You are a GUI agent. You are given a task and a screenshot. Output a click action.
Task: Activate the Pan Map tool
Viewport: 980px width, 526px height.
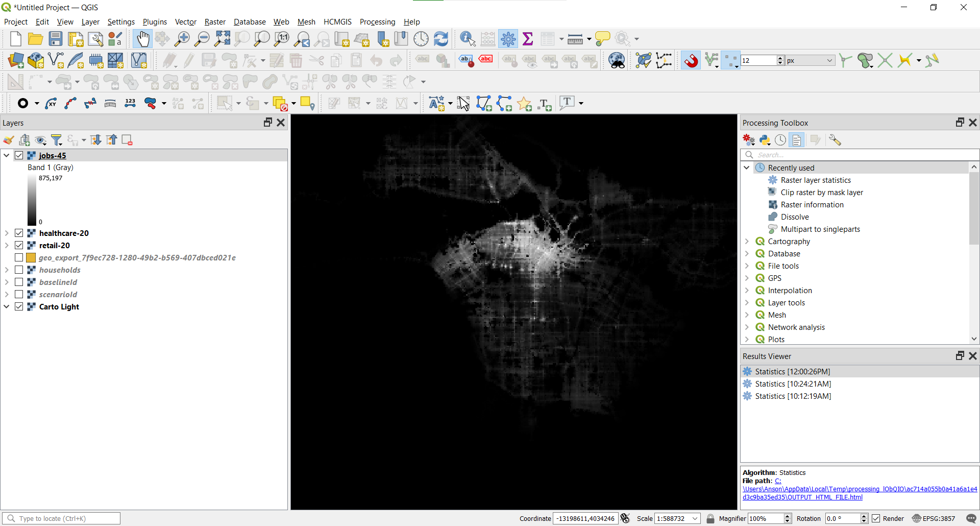coord(142,39)
